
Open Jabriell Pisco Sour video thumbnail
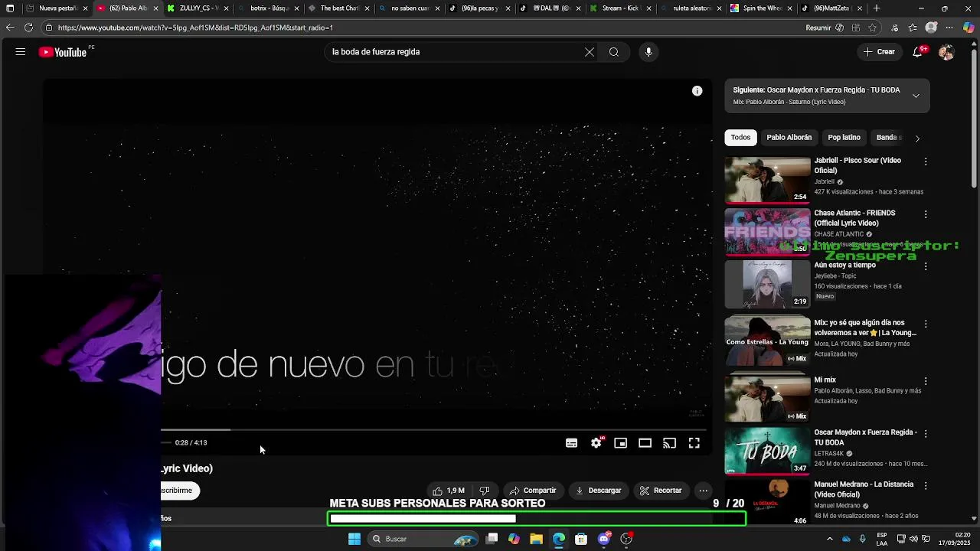point(767,180)
